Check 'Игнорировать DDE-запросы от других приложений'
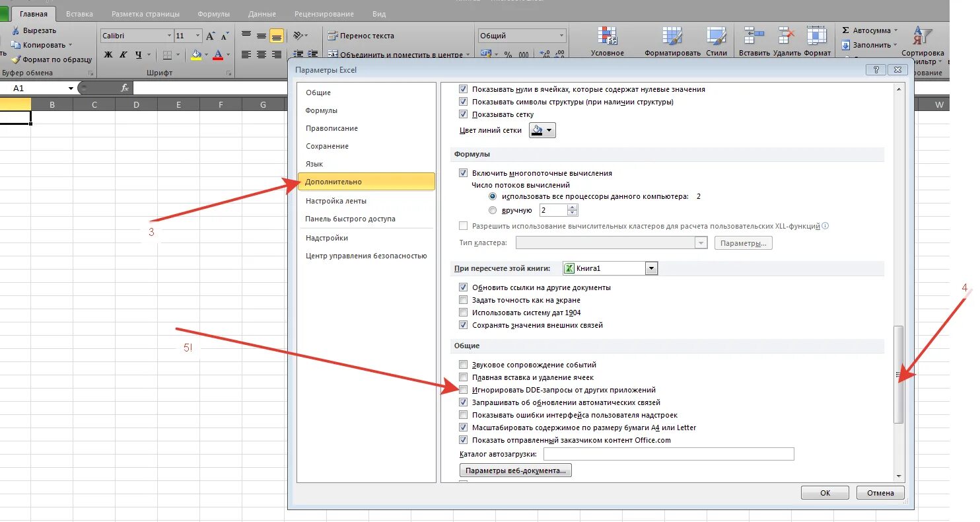The width and height of the screenshot is (980, 522). click(462, 390)
